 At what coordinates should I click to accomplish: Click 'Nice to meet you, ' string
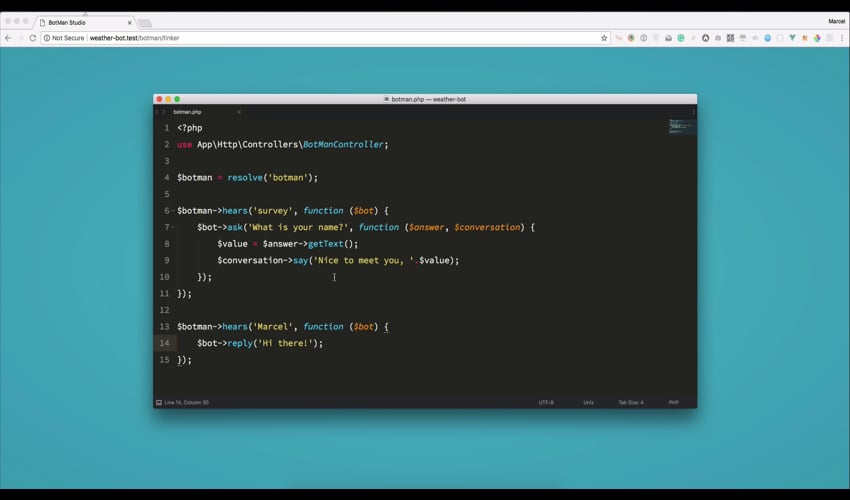pyautogui.click(x=363, y=260)
